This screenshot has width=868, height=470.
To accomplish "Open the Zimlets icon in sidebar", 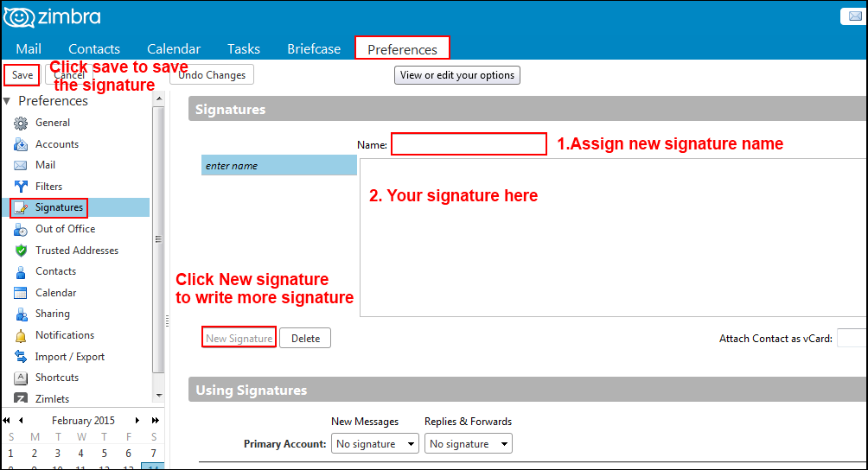I will click(x=21, y=399).
